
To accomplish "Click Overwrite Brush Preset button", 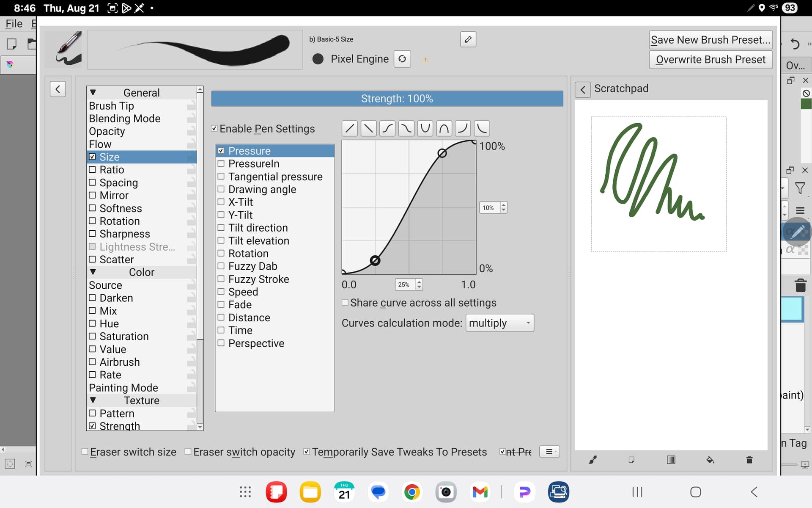I will pos(710,60).
